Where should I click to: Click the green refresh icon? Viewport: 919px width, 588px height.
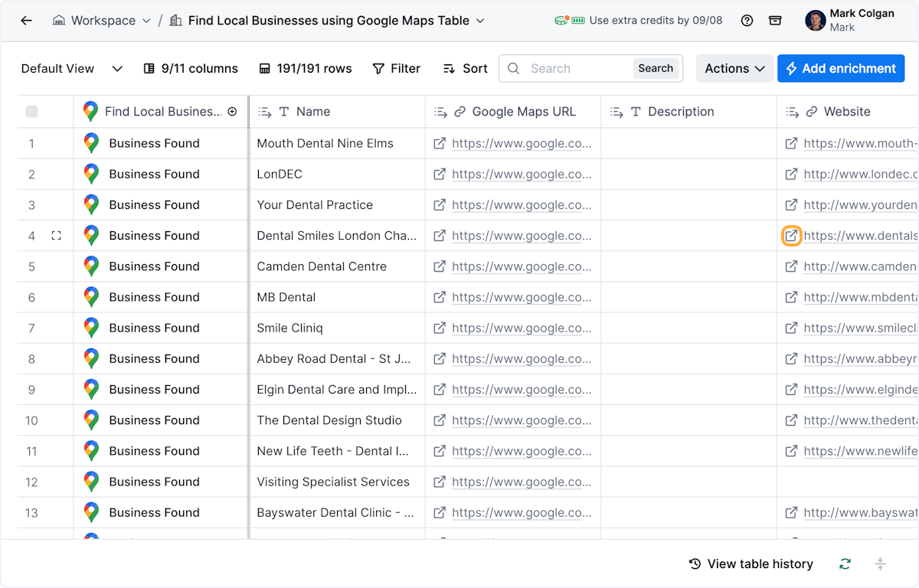tap(845, 564)
